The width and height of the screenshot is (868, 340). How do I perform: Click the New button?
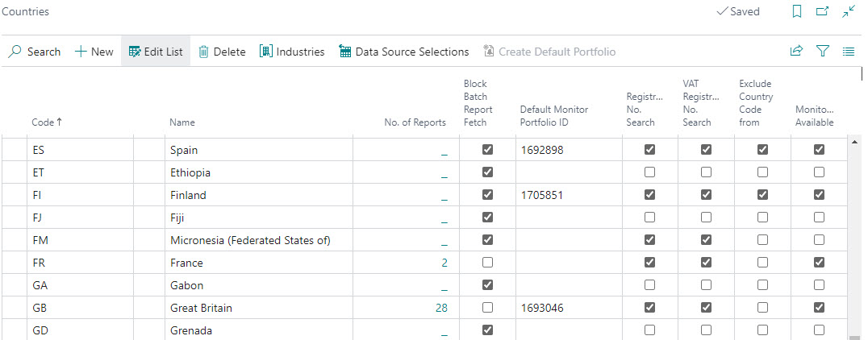[x=94, y=52]
